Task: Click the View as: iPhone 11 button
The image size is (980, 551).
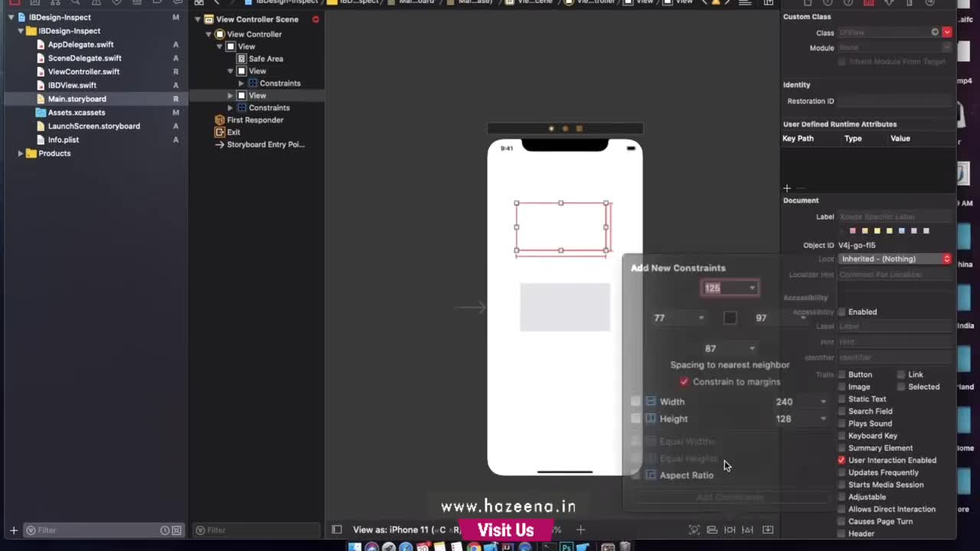Action: click(407, 530)
